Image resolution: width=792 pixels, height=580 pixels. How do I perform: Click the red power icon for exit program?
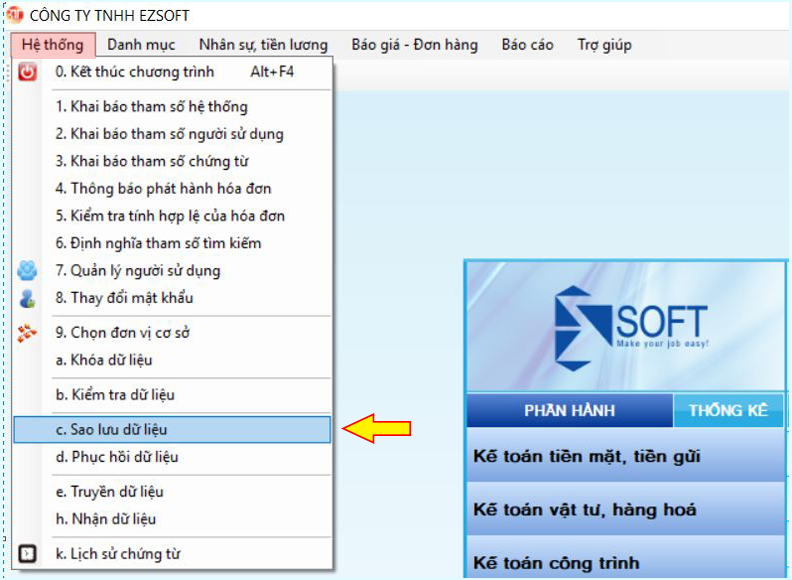27,72
